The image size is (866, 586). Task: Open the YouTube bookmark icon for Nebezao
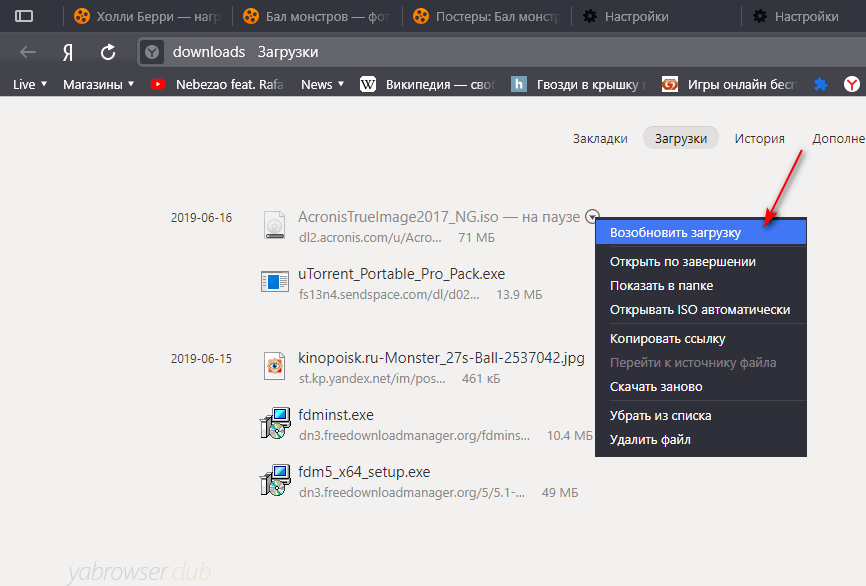(x=158, y=85)
